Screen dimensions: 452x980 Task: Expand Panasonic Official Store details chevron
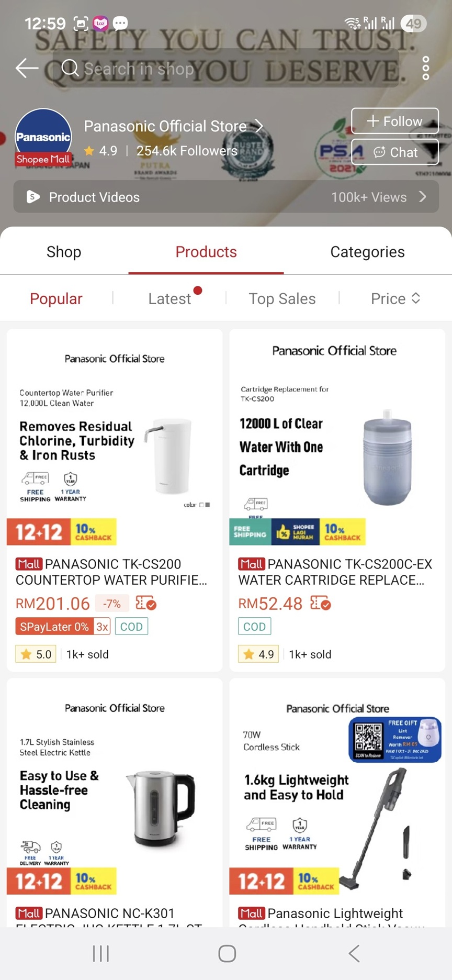tap(259, 126)
